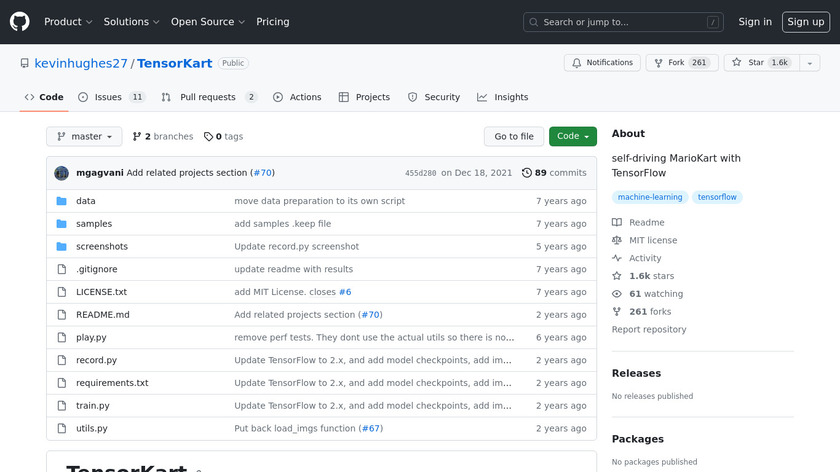Expand the master branch dropdown
This screenshot has width=840, height=472.
[x=84, y=137]
